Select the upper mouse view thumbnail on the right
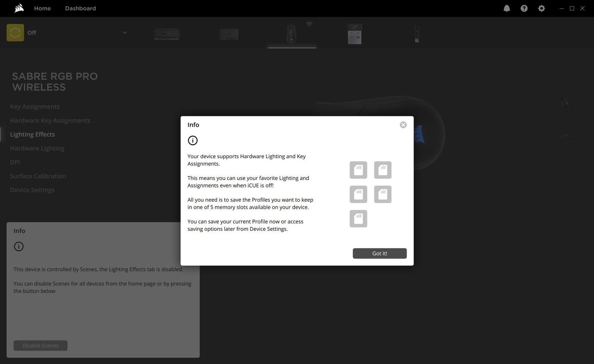 tap(565, 102)
